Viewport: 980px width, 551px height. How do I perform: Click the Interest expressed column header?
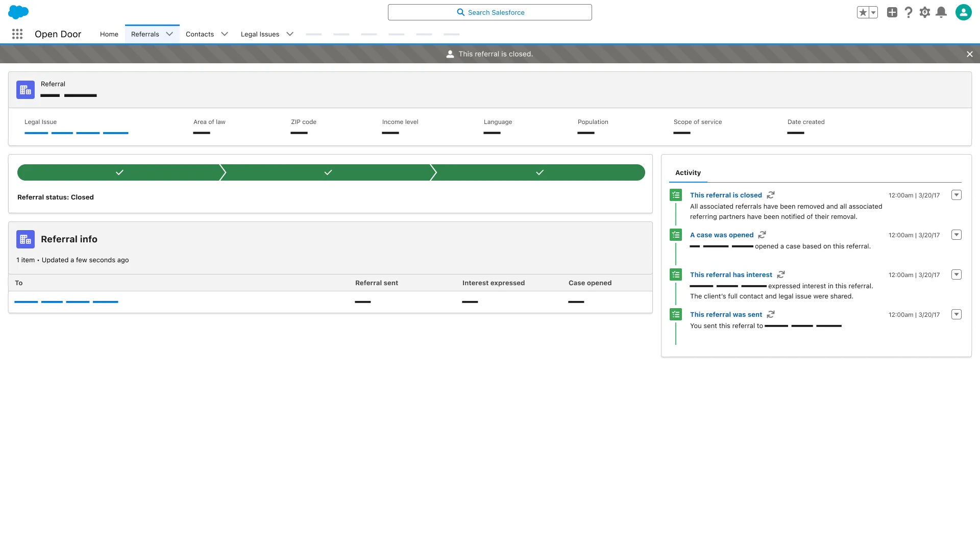tap(494, 283)
